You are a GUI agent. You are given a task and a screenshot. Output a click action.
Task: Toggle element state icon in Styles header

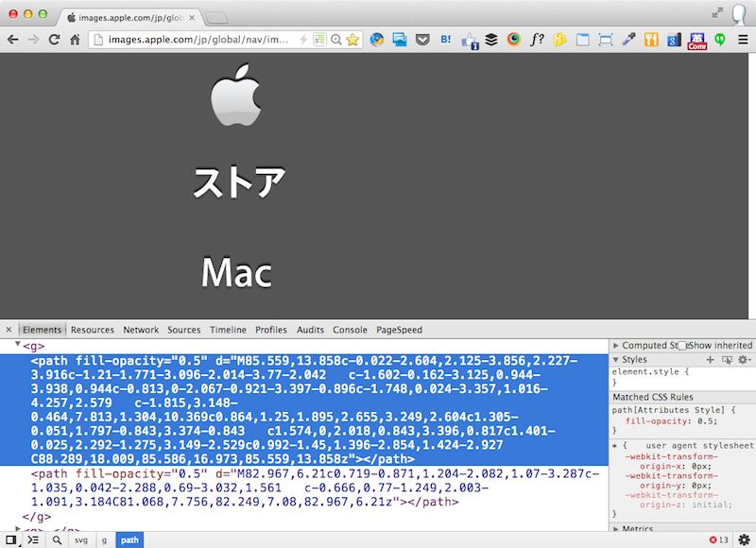pos(727,360)
